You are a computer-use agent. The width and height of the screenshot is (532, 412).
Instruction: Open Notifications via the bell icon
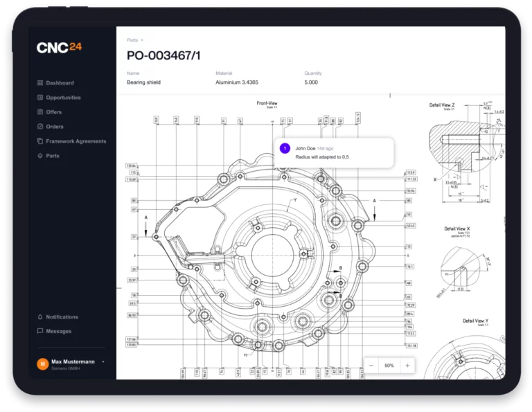[x=40, y=317]
